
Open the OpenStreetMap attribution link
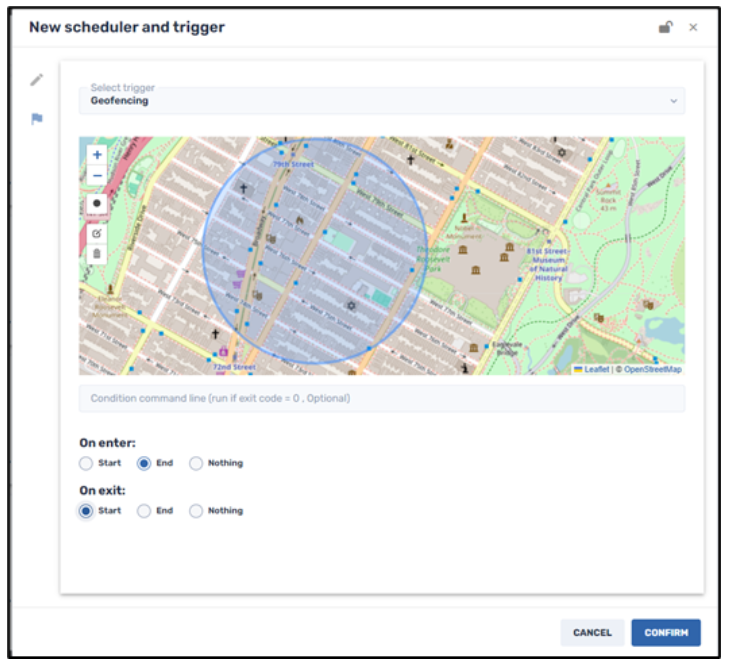coord(651,369)
